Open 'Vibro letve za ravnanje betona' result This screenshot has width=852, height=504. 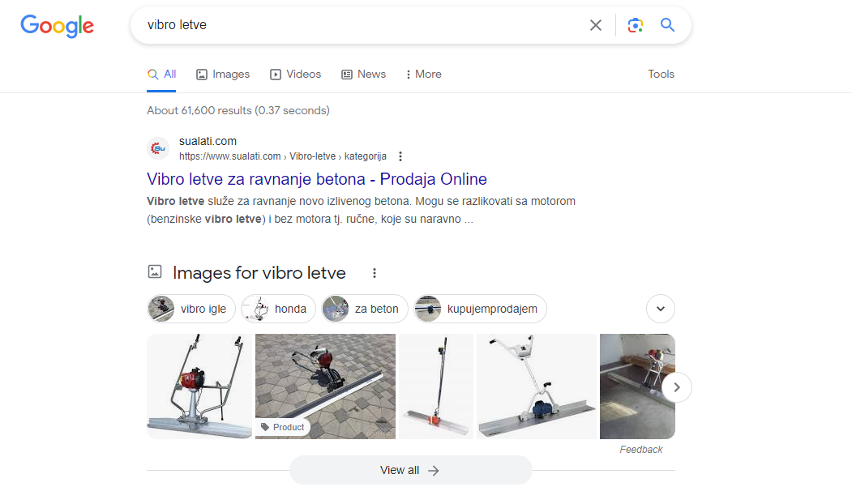[x=316, y=179]
